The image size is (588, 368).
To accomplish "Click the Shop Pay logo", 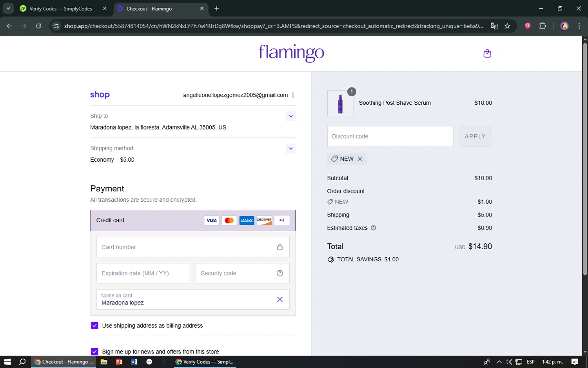I will [100, 95].
